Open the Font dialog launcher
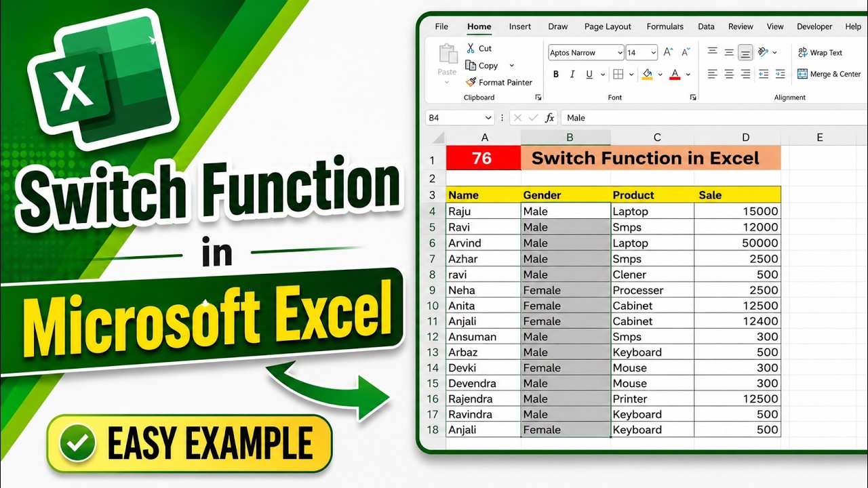The height and width of the screenshot is (488, 868). (693, 98)
